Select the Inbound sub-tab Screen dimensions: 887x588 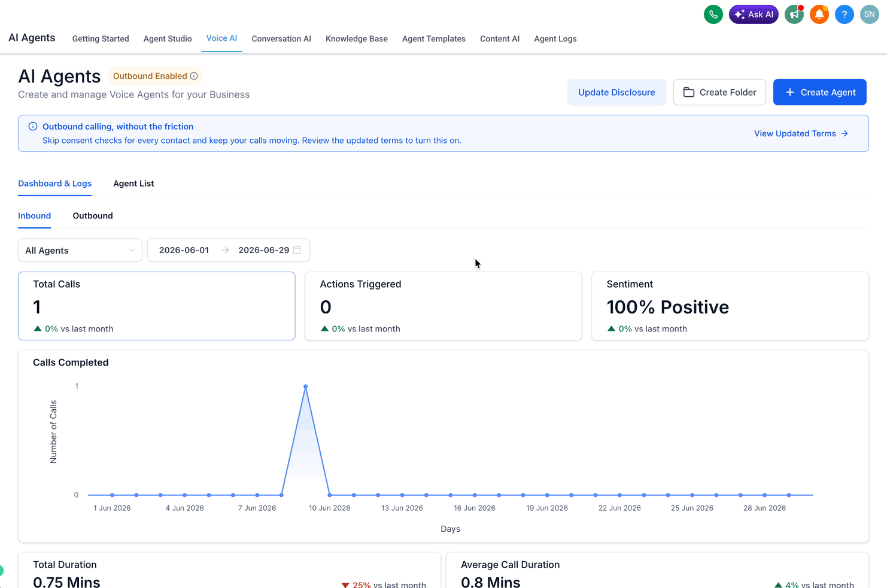[x=35, y=216]
